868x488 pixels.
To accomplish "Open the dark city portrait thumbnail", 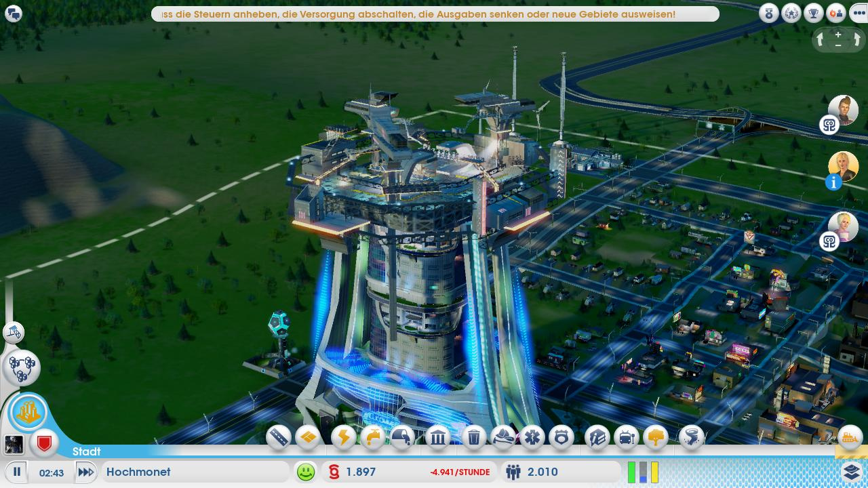I will (14, 444).
